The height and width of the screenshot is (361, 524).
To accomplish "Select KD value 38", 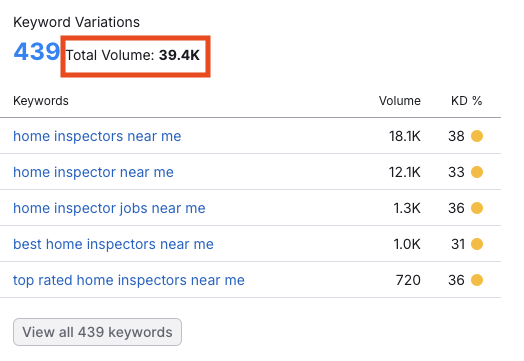I will [x=456, y=136].
